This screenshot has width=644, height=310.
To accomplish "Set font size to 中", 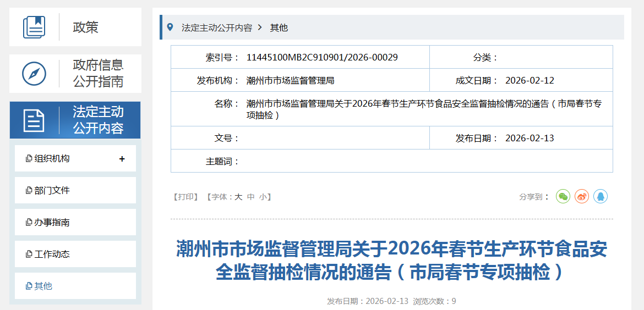I will [251, 197].
